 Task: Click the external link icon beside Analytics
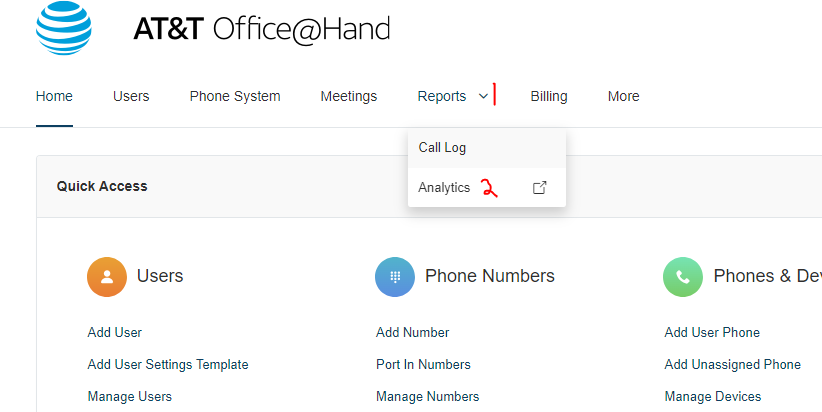click(x=539, y=188)
